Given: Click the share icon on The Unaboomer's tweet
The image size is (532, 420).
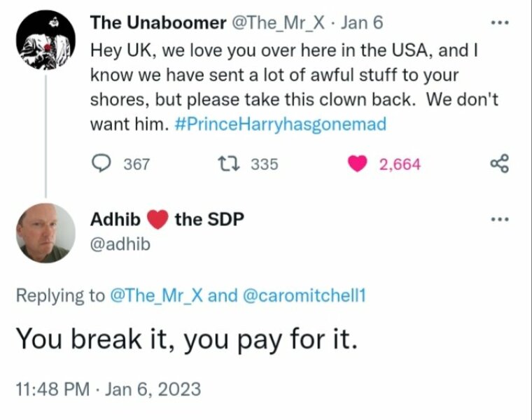Looking at the screenshot, I should pyautogui.click(x=499, y=164).
